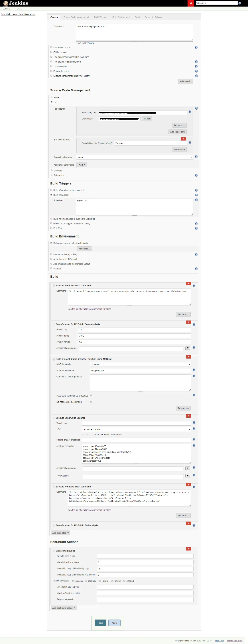Show help for Repository URL field
248x644 pixels.
click(x=190, y=112)
